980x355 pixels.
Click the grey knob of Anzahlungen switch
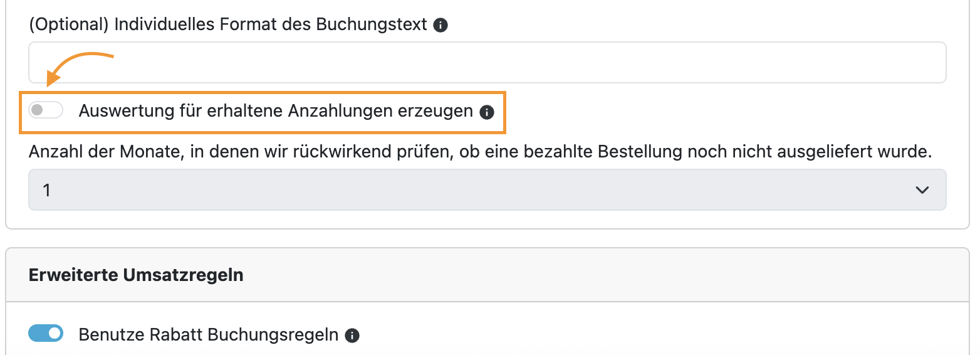pyautogui.click(x=37, y=110)
